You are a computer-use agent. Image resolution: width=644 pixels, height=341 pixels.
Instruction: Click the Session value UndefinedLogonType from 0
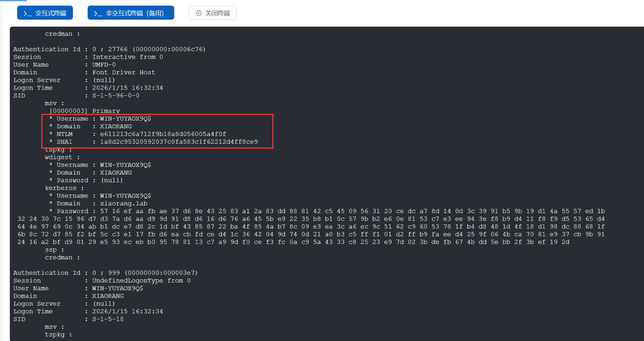tap(141, 281)
